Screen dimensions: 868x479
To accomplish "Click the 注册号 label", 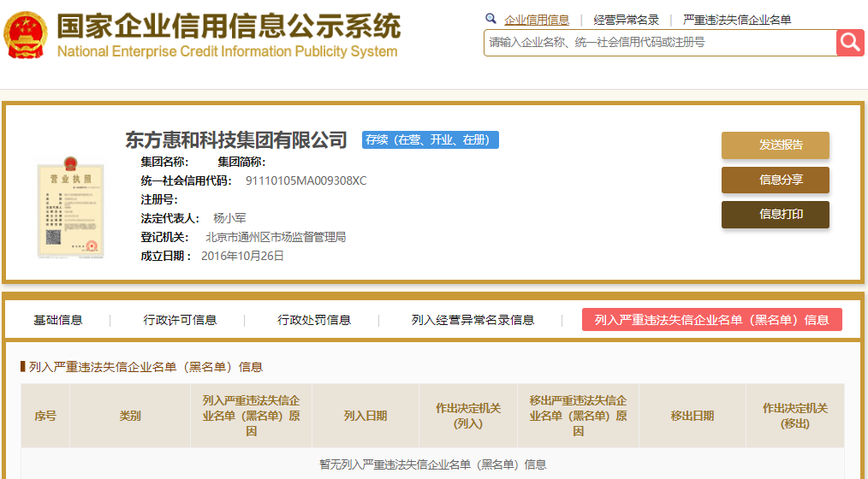I will point(159,199).
